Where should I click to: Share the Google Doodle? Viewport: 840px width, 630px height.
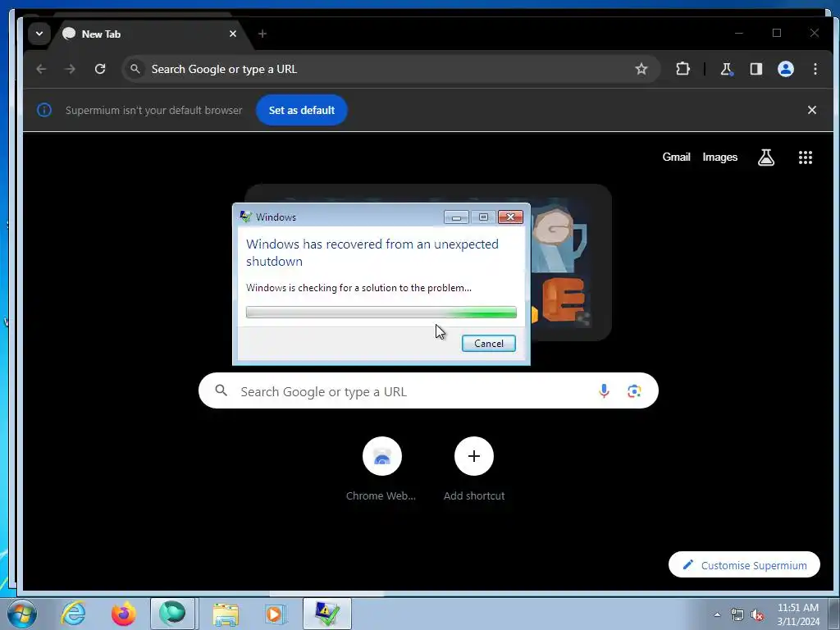click(x=583, y=321)
